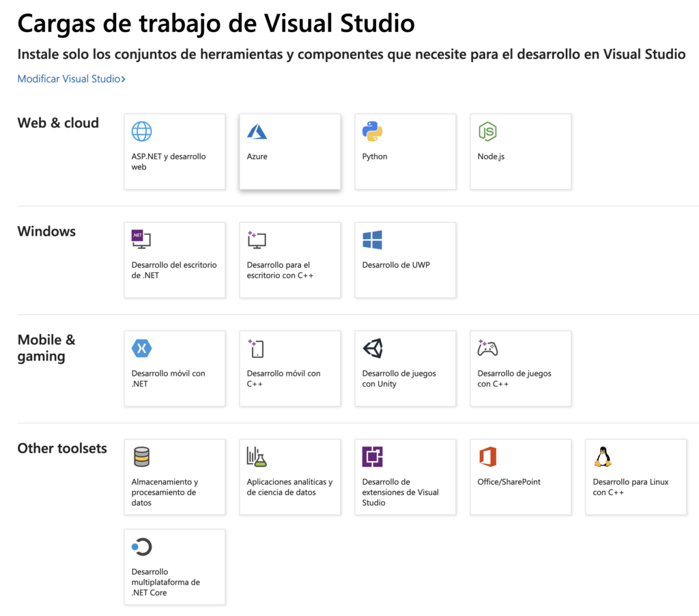Click 'Cargas de trabajo de Visual Studio' title
Image resolution: width=699 pixels, height=616 pixels.
[x=216, y=24]
